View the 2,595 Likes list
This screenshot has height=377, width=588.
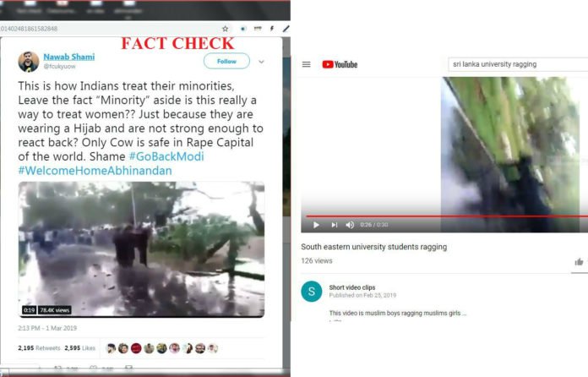click(x=80, y=348)
